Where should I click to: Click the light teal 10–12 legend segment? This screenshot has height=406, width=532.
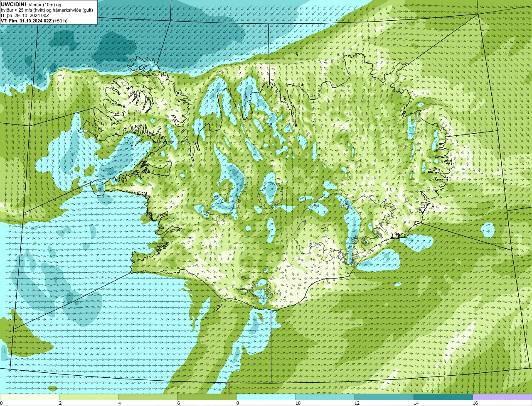325,397
